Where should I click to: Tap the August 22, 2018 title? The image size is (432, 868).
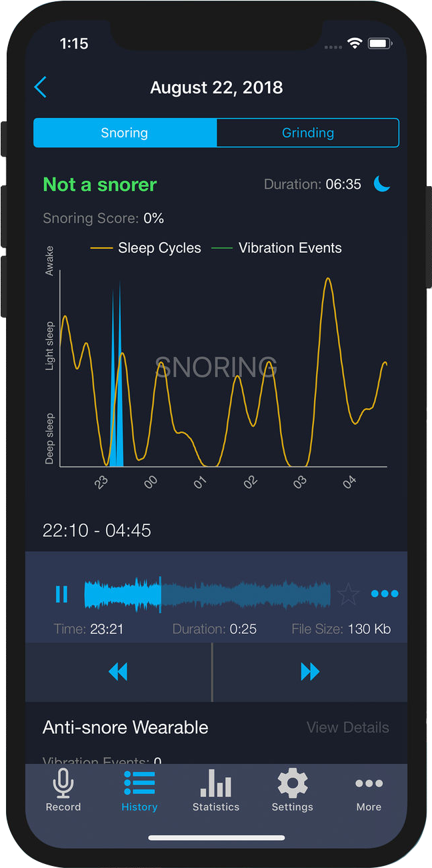click(216, 87)
